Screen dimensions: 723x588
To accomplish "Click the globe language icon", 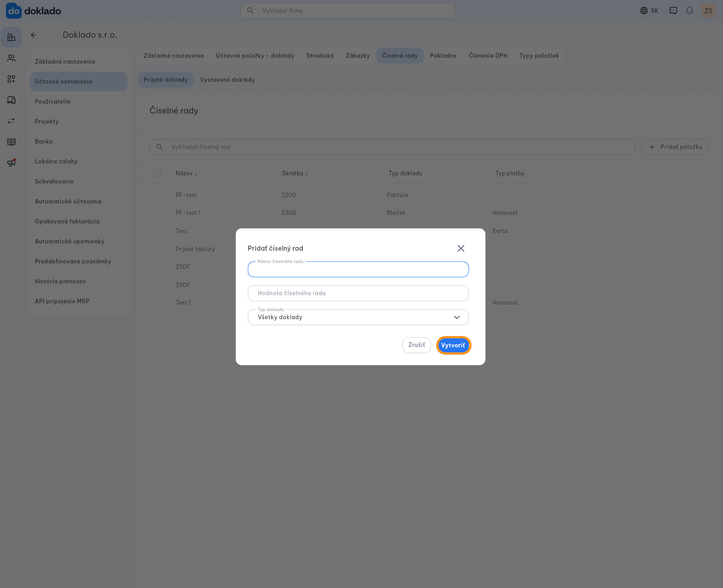I will (x=644, y=11).
